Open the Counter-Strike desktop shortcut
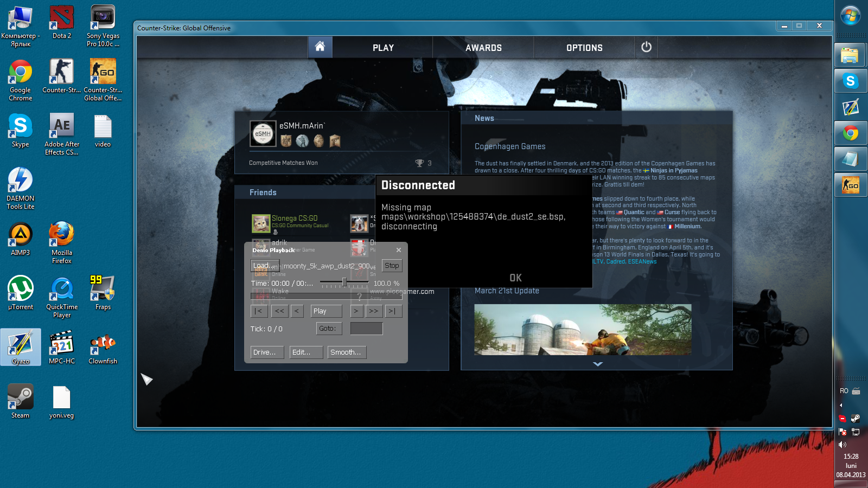Image resolution: width=868 pixels, height=488 pixels. [62, 76]
